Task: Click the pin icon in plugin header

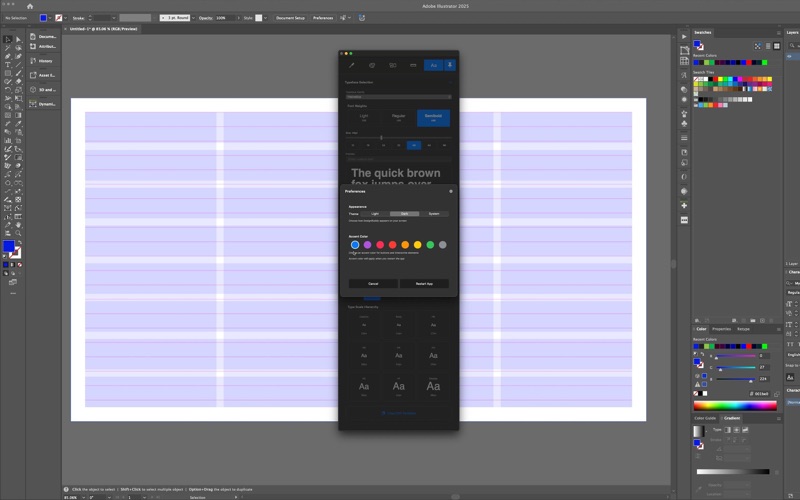Action: click(449, 65)
